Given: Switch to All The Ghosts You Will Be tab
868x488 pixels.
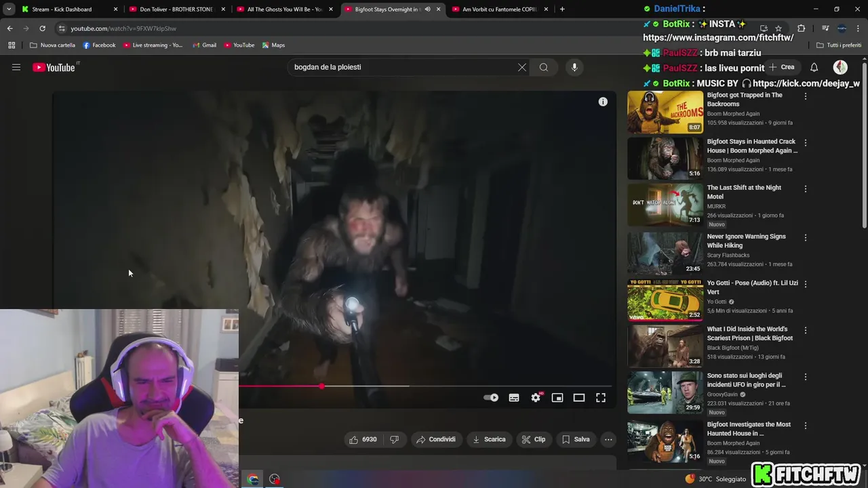Looking at the screenshot, I should click(x=284, y=9).
